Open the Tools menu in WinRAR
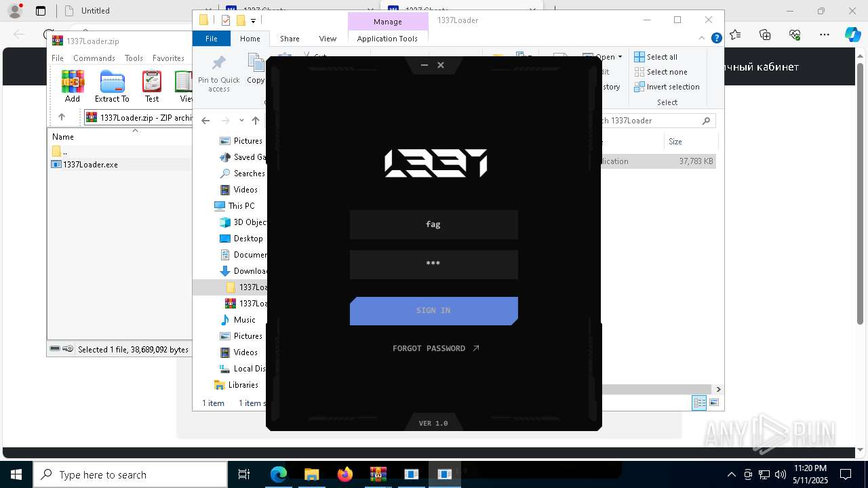The image size is (868, 488). click(134, 58)
